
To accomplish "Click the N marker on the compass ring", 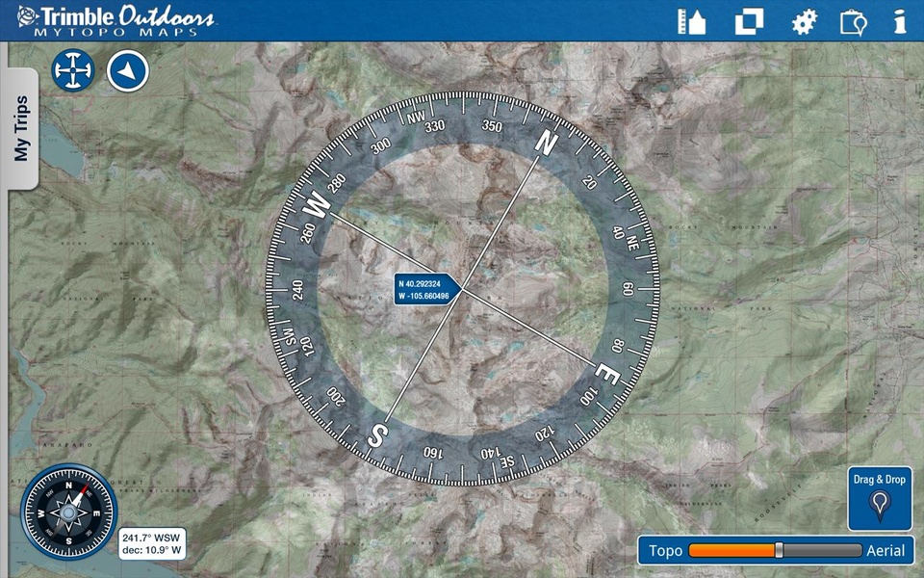I will (547, 144).
